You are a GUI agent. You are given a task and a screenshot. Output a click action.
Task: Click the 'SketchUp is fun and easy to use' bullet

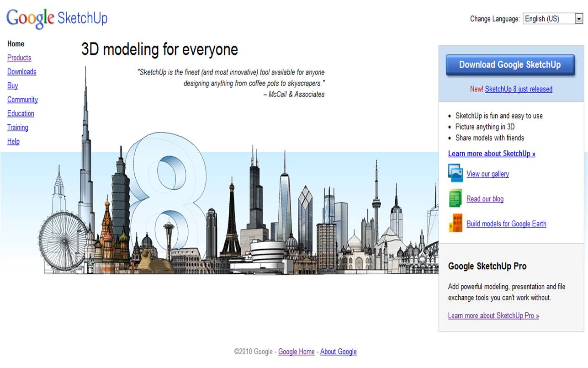click(499, 116)
